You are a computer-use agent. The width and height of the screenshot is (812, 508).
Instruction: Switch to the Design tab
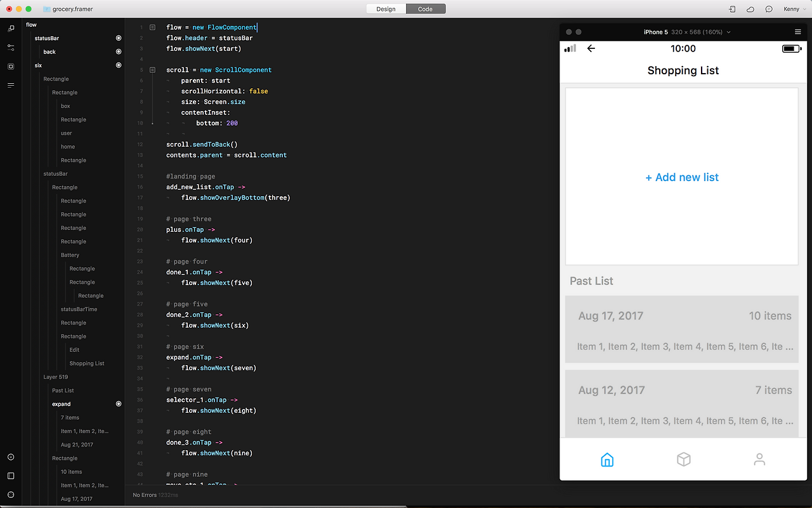[386, 9]
